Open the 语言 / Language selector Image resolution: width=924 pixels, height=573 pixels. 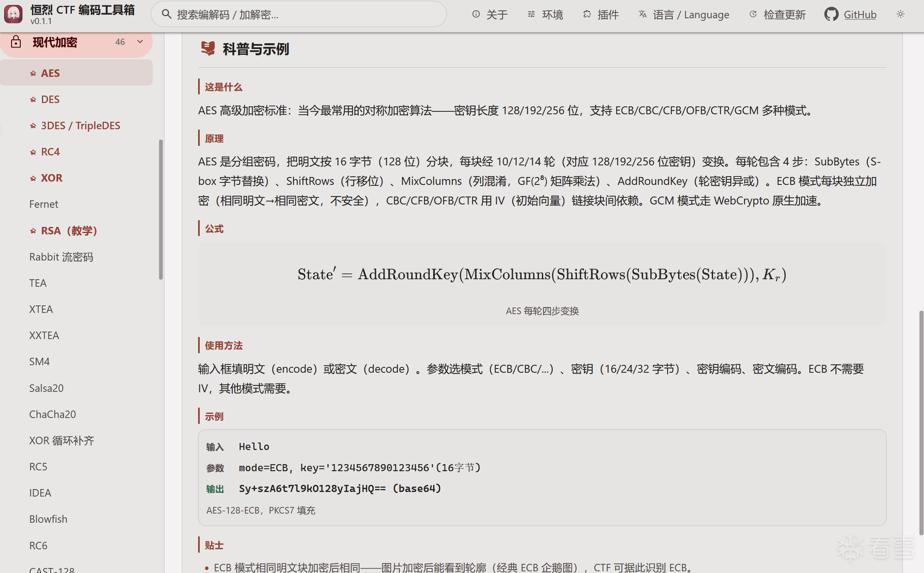684,14
